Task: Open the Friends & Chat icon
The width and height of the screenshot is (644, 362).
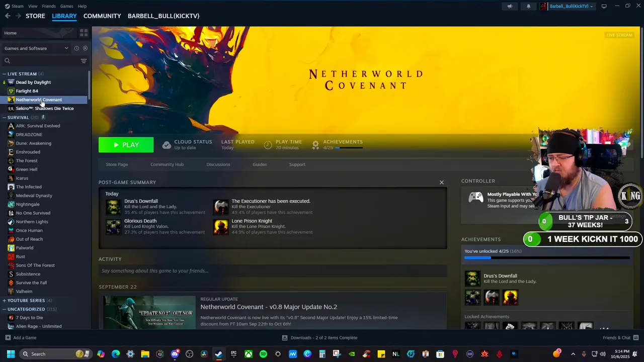Action: point(636,338)
